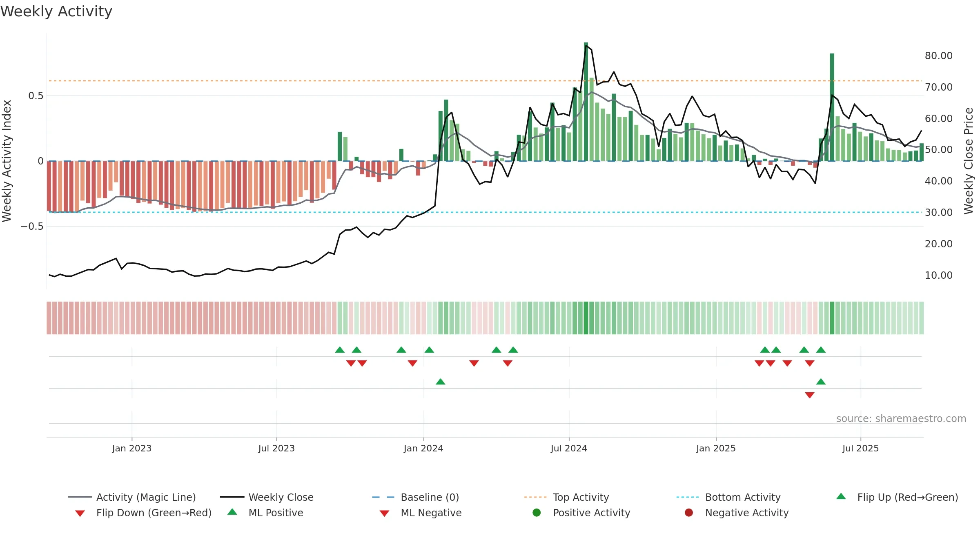980x551 pixels.
Task: Click the Jul 2023 axis label
Action: (x=276, y=448)
